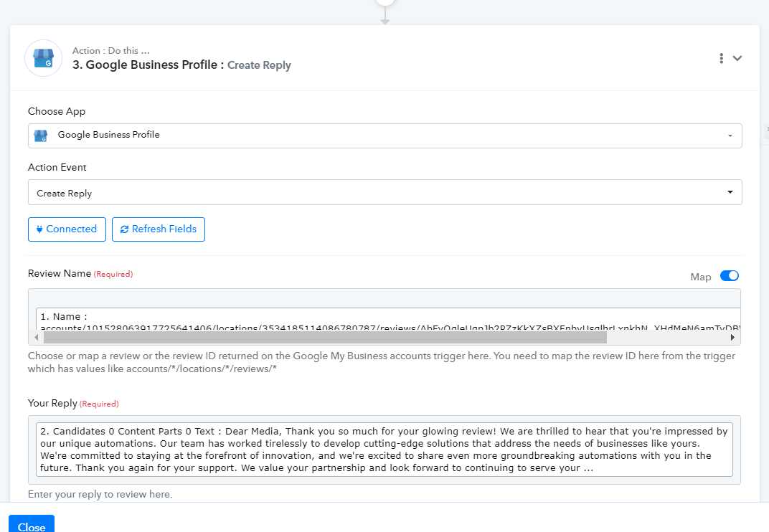
Task: Click the small Google Business Profile icon in dropdown
Action: coord(41,136)
